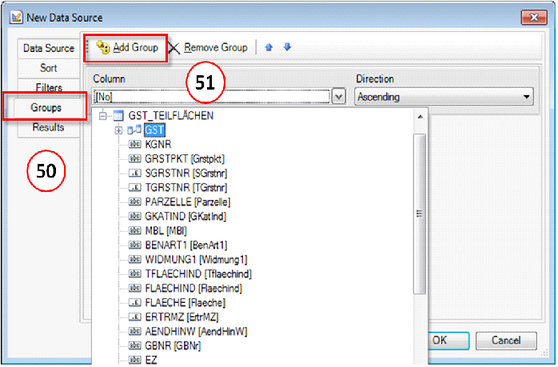Viewport: 558px width, 367px height.
Task: Click the text field icon beside WIDMUNG1
Action: click(135, 259)
